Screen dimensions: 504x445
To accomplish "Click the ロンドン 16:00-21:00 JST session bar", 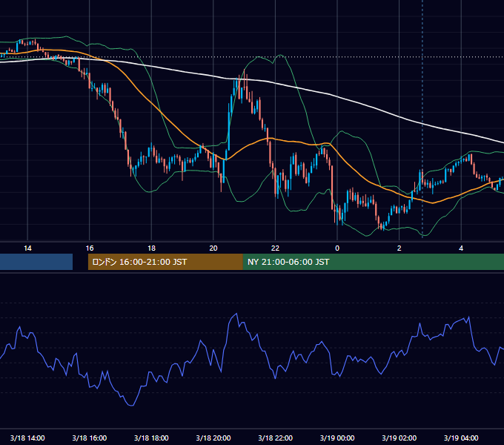I will (165, 262).
